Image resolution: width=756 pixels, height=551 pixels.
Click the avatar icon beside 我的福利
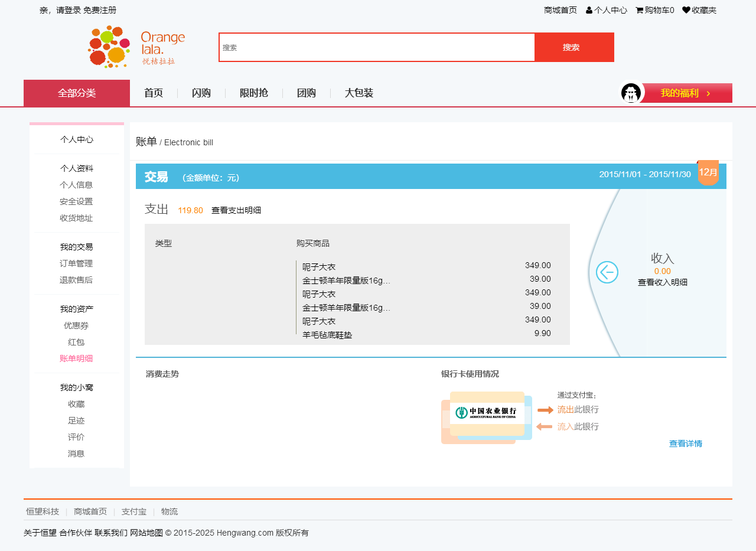(631, 93)
